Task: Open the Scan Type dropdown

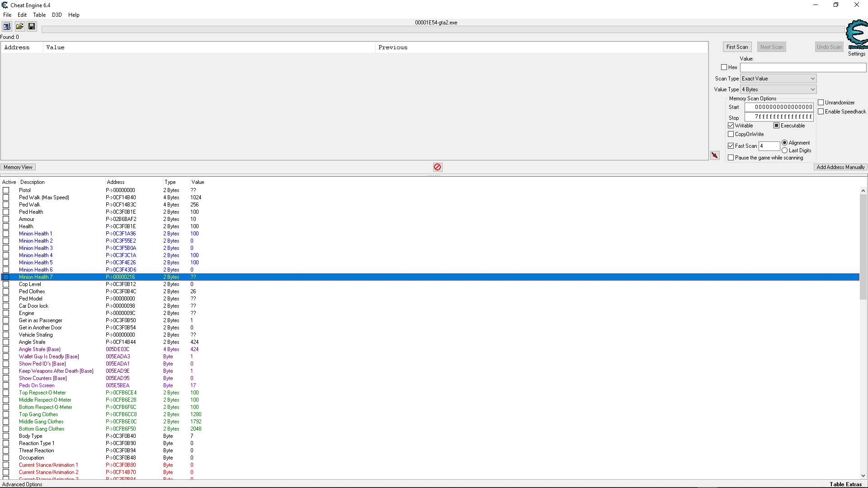Action: [x=778, y=79]
